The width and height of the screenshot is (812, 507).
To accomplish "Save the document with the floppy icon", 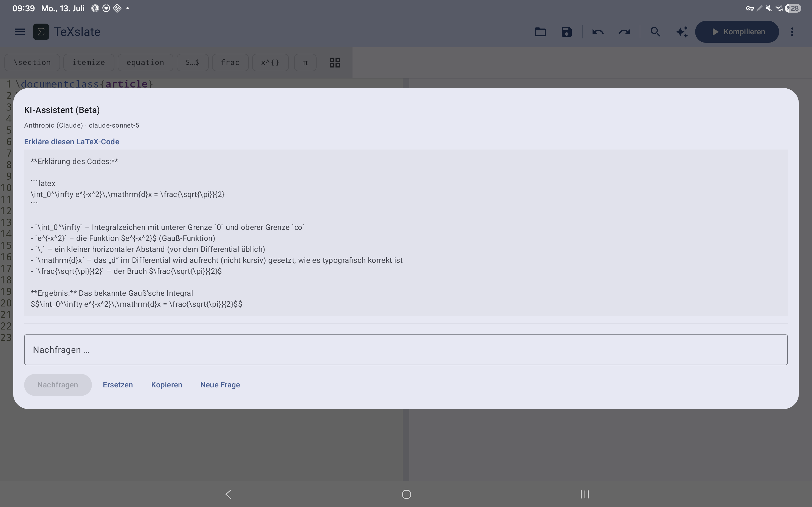I will 566,32.
